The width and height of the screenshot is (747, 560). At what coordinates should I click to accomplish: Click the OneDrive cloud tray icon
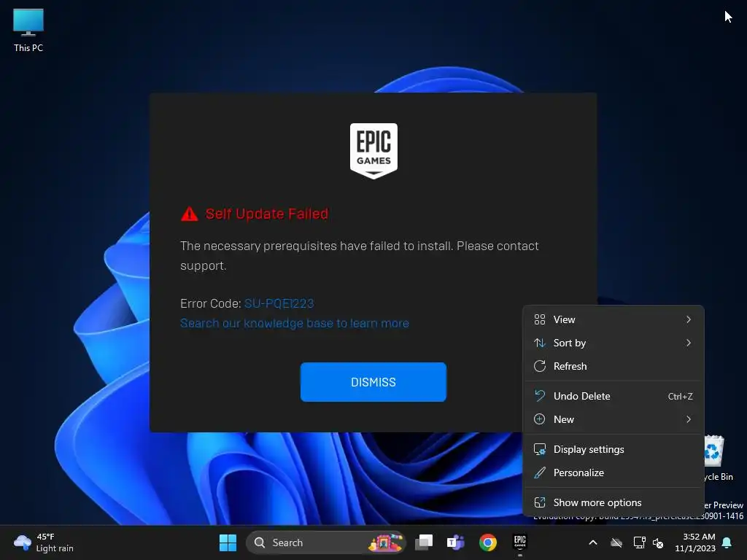click(x=616, y=542)
